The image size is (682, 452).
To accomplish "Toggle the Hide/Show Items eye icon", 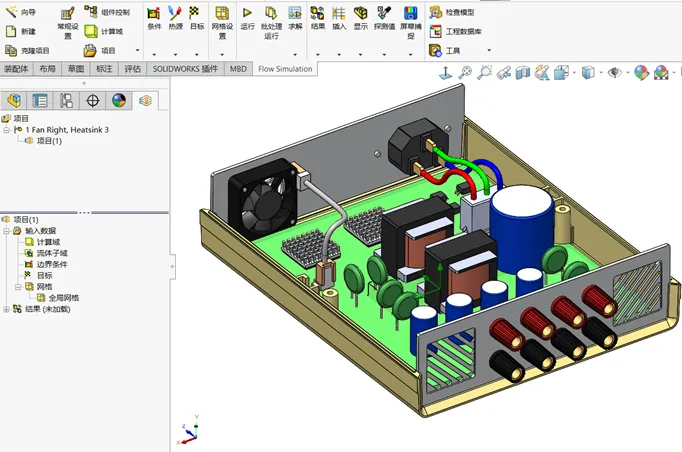I will 614,73.
